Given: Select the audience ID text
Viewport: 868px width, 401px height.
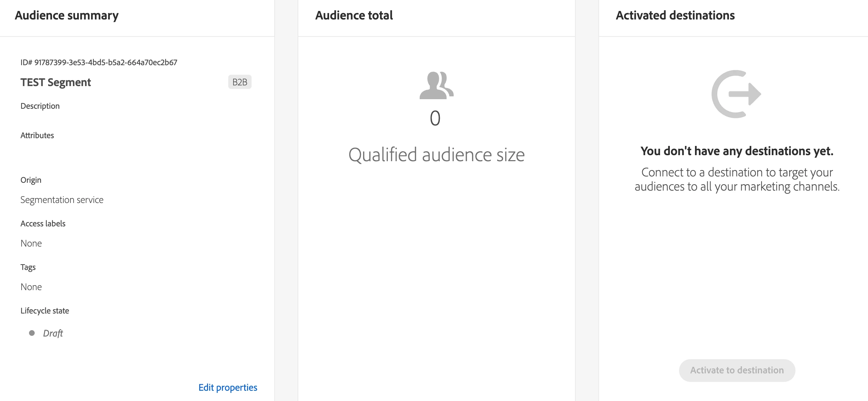Looking at the screenshot, I should (x=99, y=62).
